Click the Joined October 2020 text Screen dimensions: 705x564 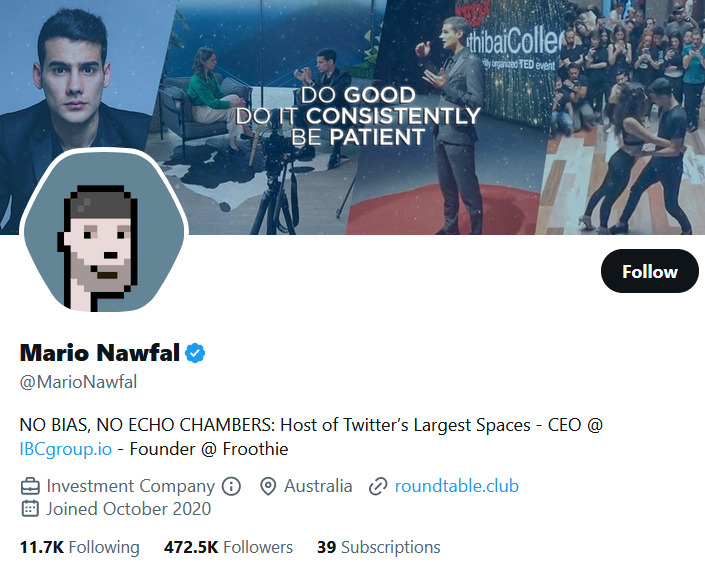click(x=128, y=509)
